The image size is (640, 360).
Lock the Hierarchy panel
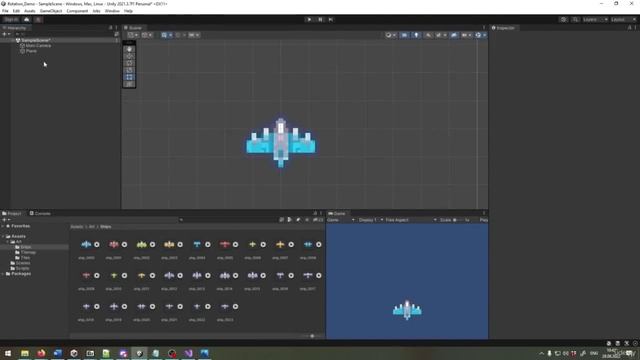point(110,28)
